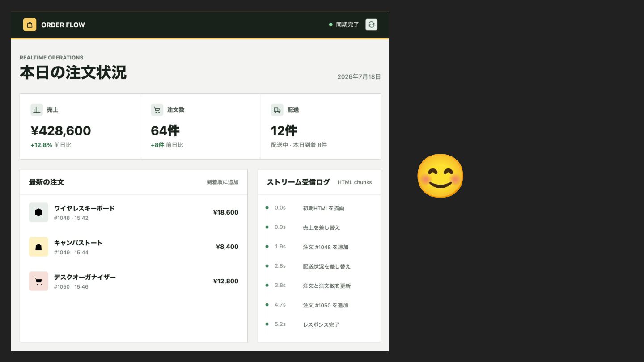644x362 pixels.
Task: Select the ワイヤレスキーボード order name
Action: 85,208
